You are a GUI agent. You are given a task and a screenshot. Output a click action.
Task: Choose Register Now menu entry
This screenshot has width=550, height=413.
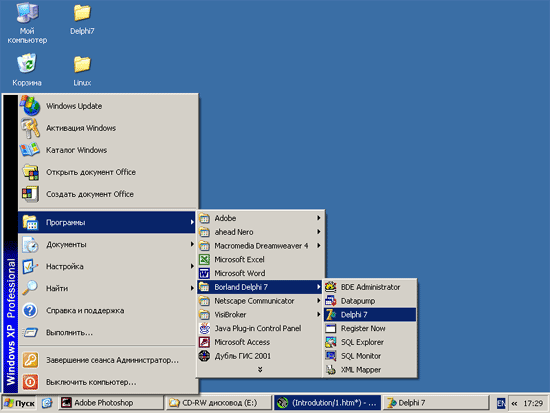click(370, 328)
